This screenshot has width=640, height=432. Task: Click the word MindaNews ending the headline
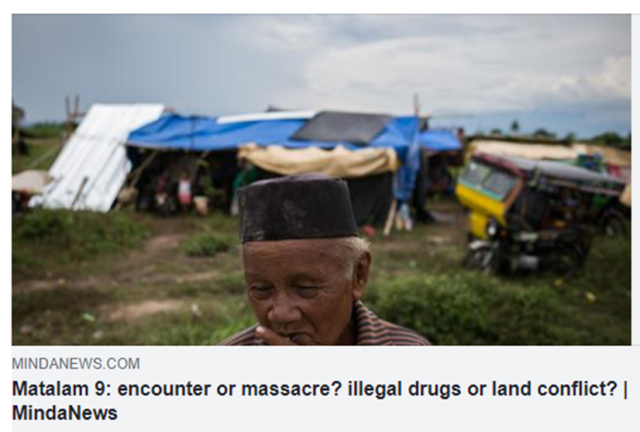tap(64, 413)
